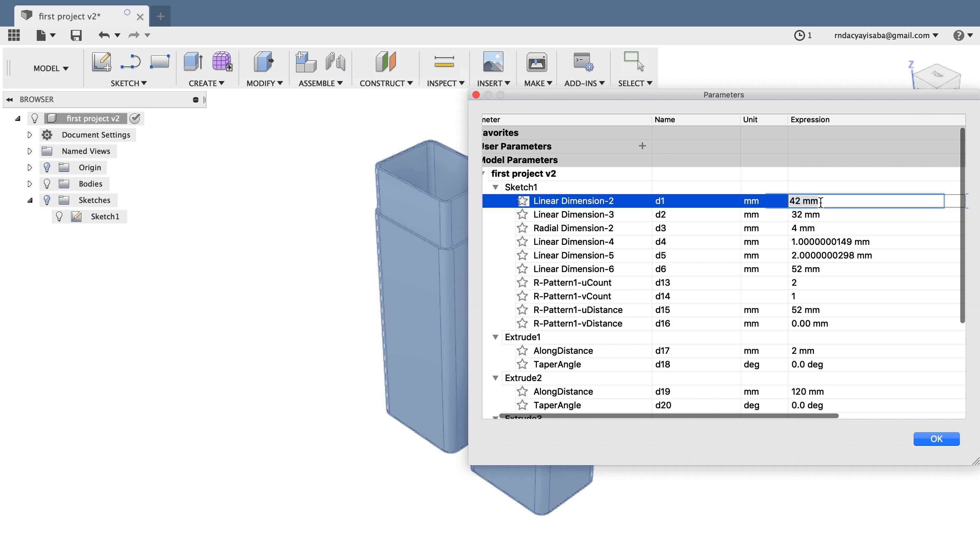Click the Undo arrow
This screenshot has height=551, width=980.
point(104,35)
